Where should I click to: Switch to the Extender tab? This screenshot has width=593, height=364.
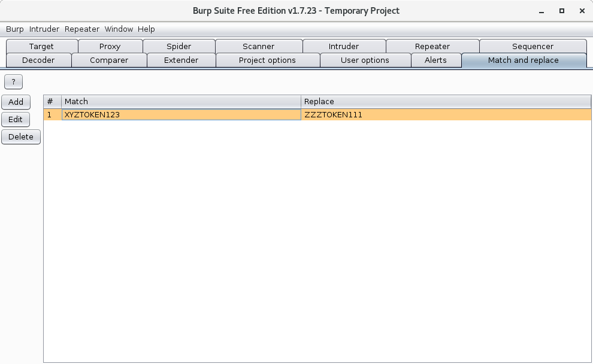181,60
